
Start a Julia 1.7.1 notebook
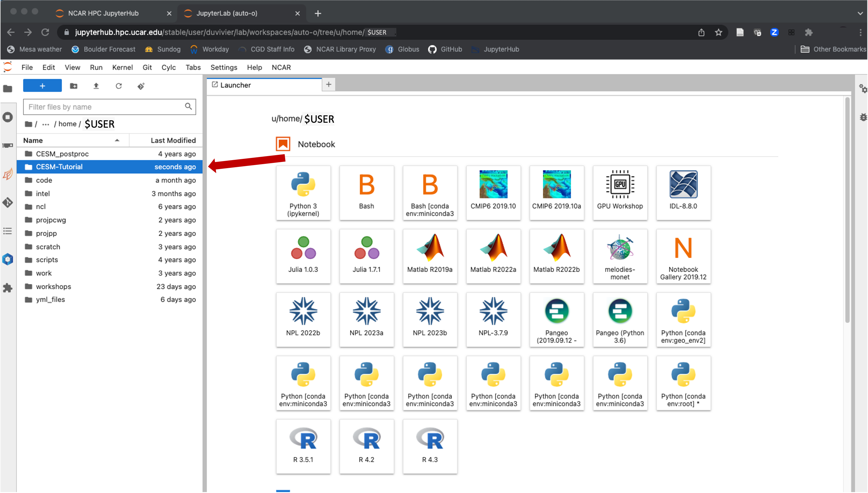(366, 256)
